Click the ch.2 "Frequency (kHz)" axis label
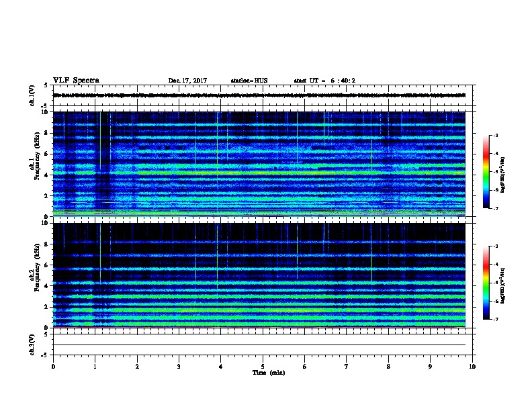This screenshot has height=411, width=532. click(37, 267)
